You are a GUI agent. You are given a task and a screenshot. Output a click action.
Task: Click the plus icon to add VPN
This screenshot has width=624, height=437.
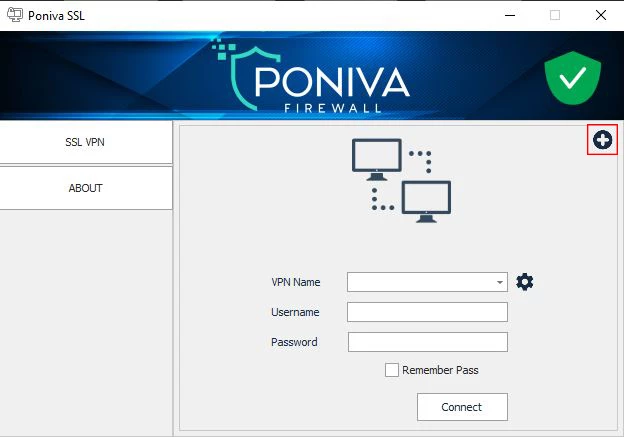tap(602, 140)
